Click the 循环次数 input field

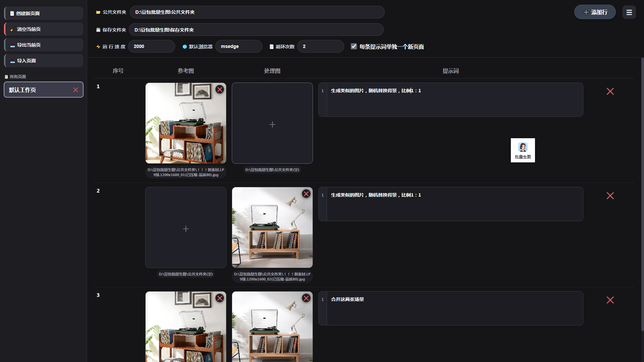(320, 47)
